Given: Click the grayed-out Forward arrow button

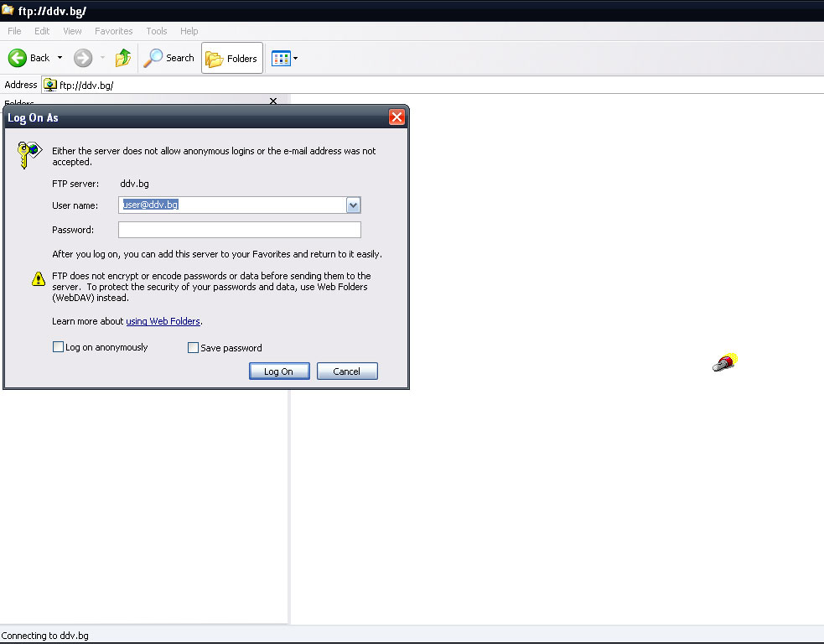Looking at the screenshot, I should click(82, 58).
